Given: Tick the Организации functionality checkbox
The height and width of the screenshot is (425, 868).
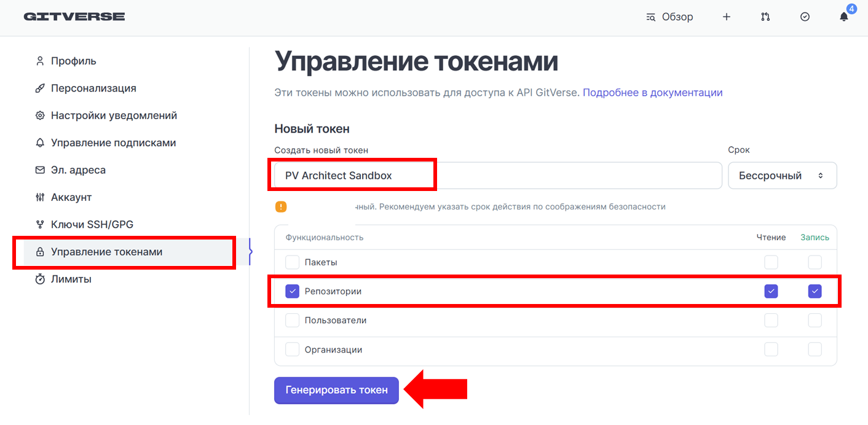Looking at the screenshot, I should tap(292, 349).
